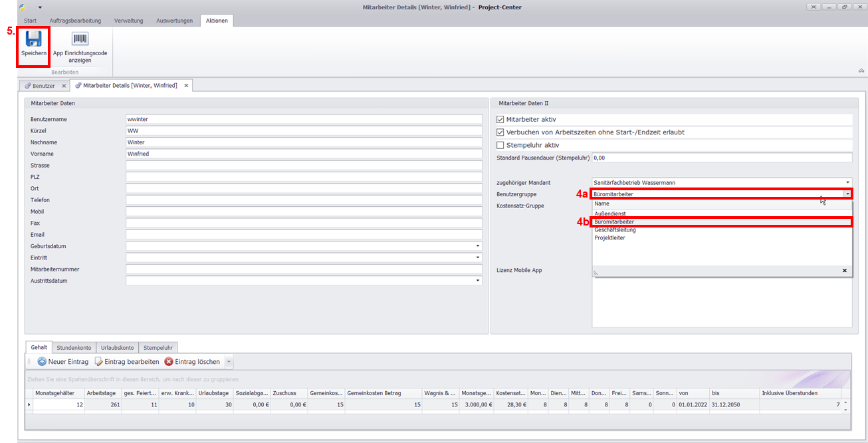
Task: Toggle Verbuchen von Arbeitszeiten ohne Start-/Endzeit checkbox
Action: 500,132
